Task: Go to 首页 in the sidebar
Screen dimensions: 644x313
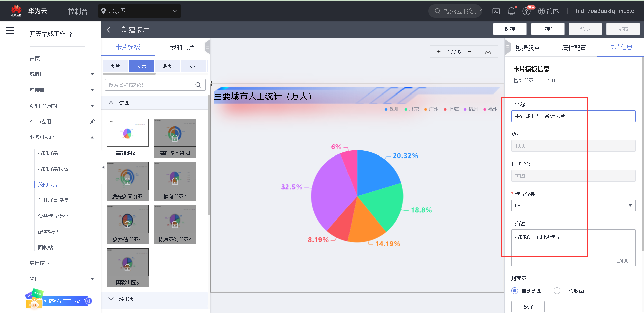Action: 35,59
